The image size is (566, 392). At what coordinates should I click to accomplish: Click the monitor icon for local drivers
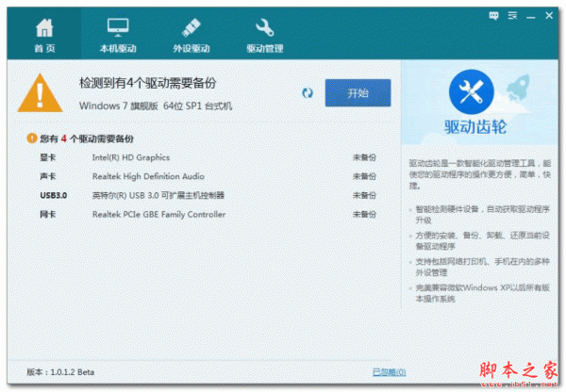click(118, 27)
